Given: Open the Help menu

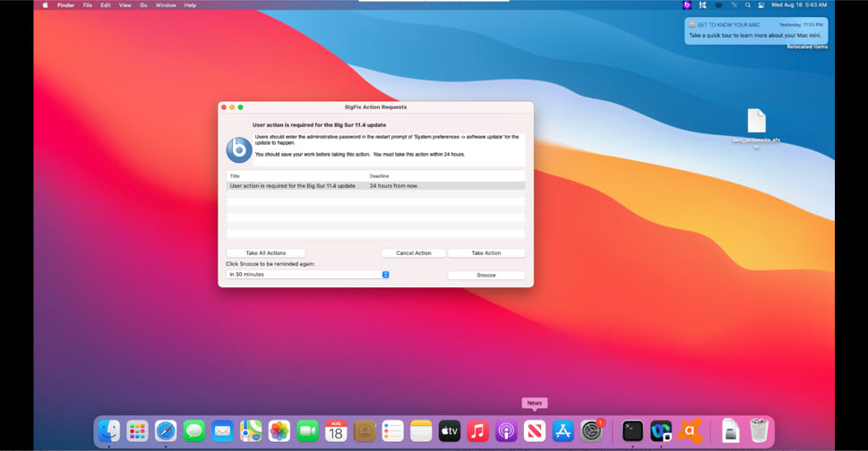Looking at the screenshot, I should pos(191,5).
